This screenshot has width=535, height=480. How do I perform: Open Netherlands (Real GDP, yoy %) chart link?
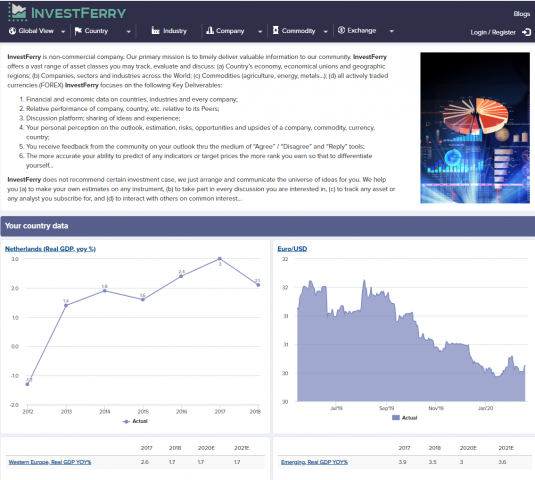tap(50, 249)
